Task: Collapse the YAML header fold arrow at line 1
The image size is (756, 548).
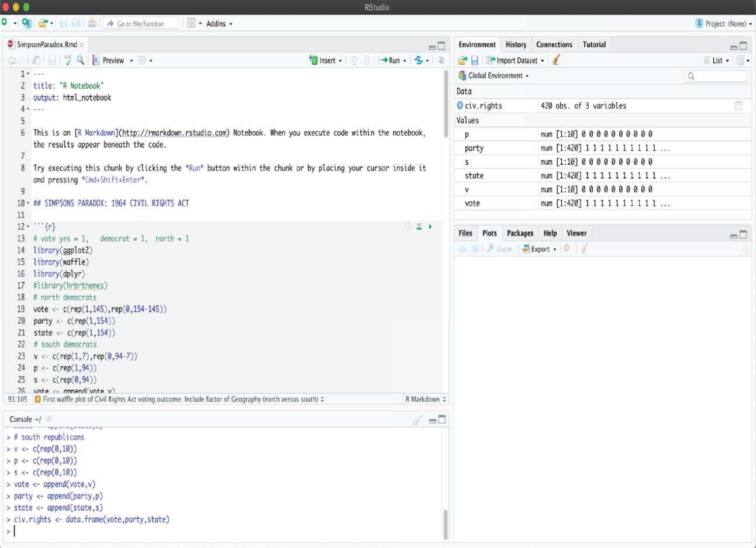Action: pyautogui.click(x=28, y=74)
